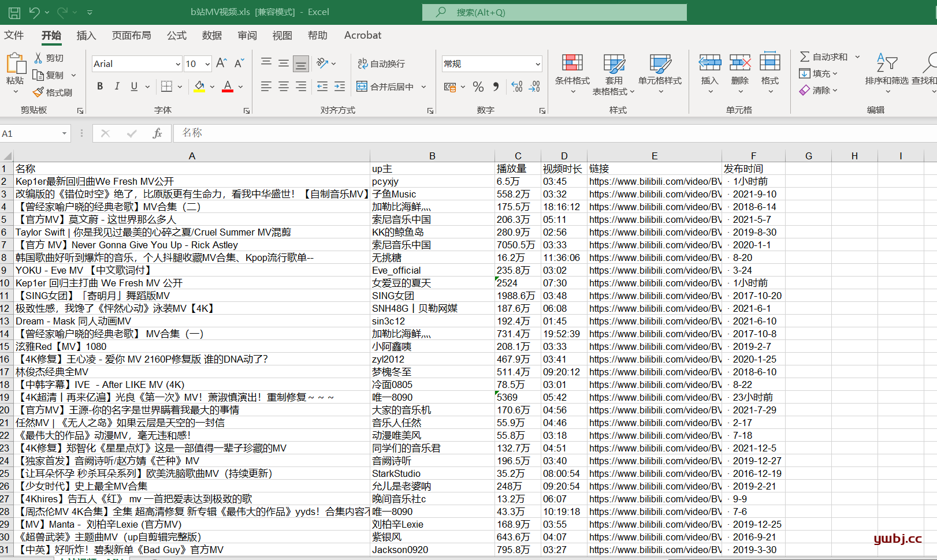Screen dimensions: 937x560
Task: Apply cell borders icon
Action: pos(167,87)
